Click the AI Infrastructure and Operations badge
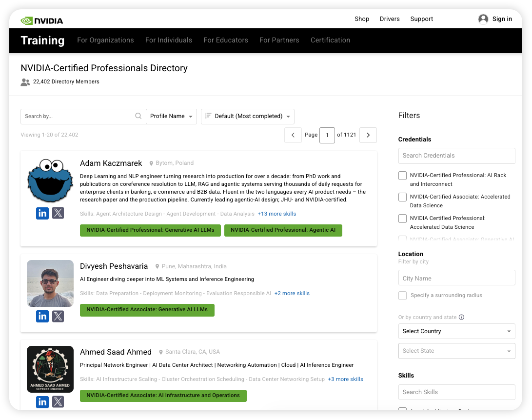This screenshot has height=420, width=532. point(163,396)
